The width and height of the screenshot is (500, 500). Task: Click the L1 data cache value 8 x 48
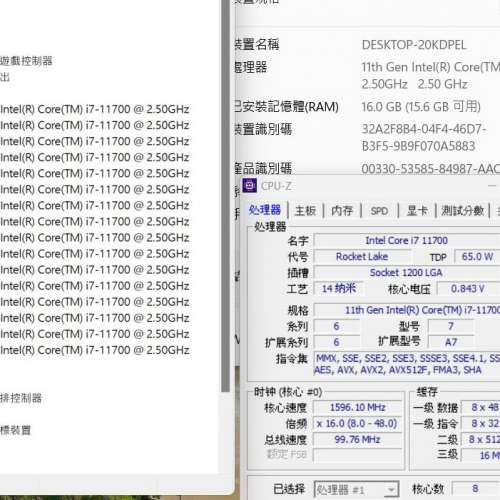pos(481,408)
